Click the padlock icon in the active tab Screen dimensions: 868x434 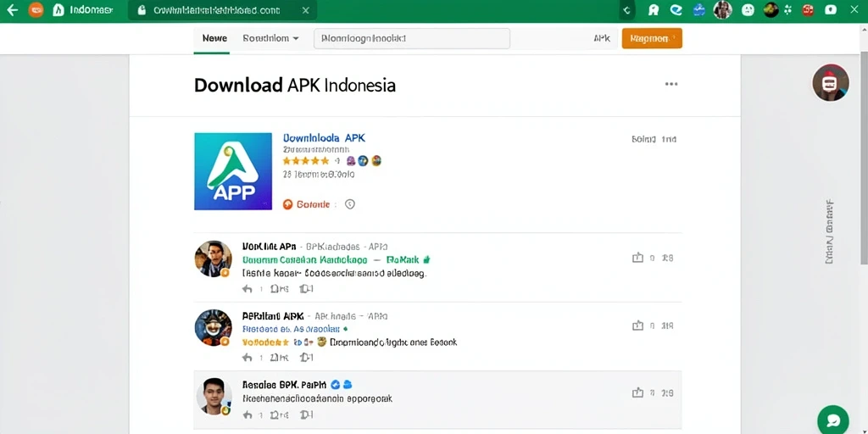click(142, 10)
